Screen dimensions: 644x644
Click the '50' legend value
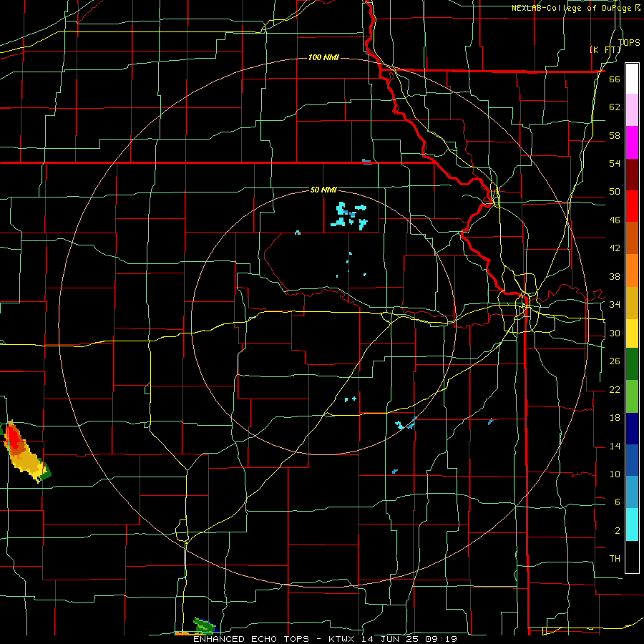coord(615,191)
